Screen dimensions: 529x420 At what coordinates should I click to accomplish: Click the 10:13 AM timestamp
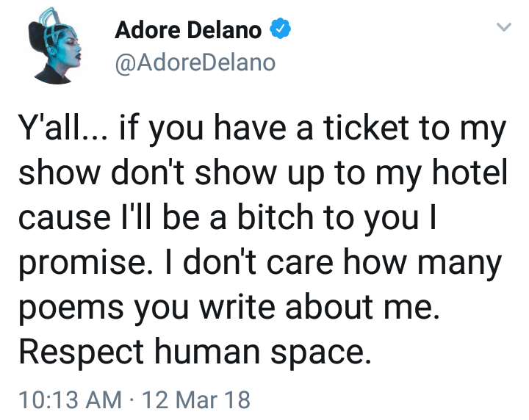pos(70,400)
